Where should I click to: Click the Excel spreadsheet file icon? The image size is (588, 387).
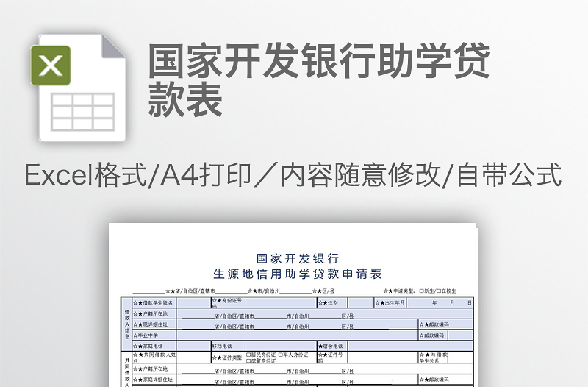[78, 88]
